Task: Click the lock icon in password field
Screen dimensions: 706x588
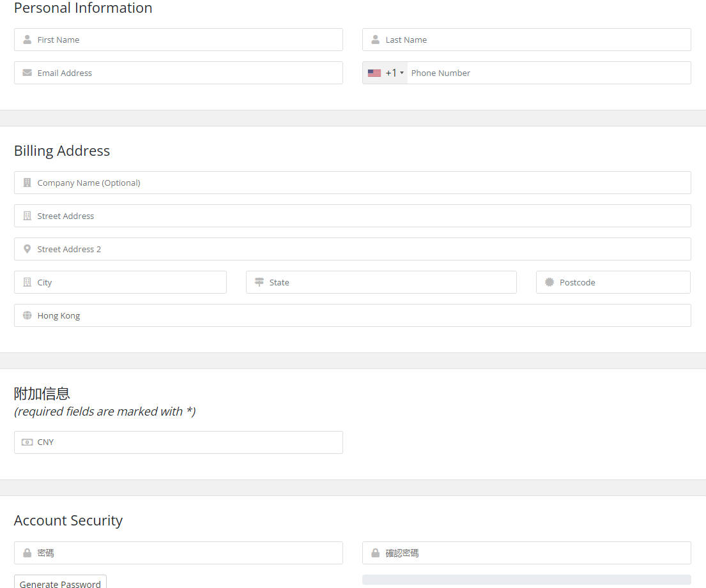Action: (27, 553)
